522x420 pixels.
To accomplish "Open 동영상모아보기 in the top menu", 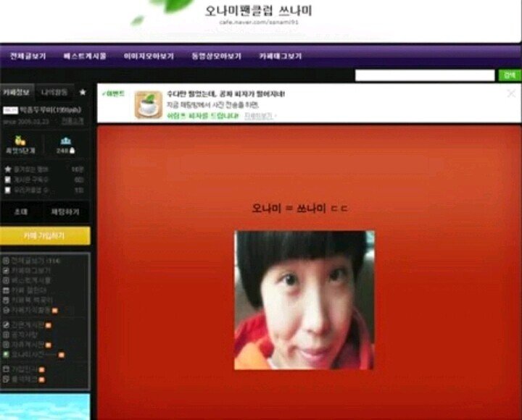I will (216, 56).
